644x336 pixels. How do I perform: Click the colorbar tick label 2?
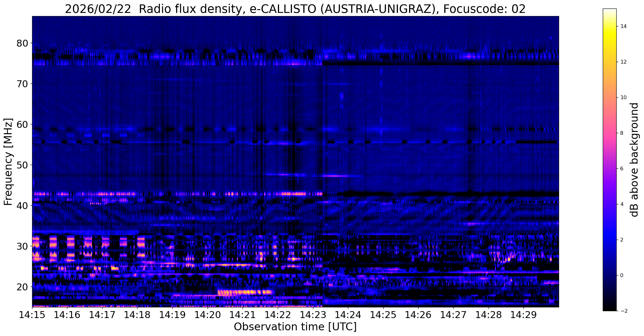[621, 240]
